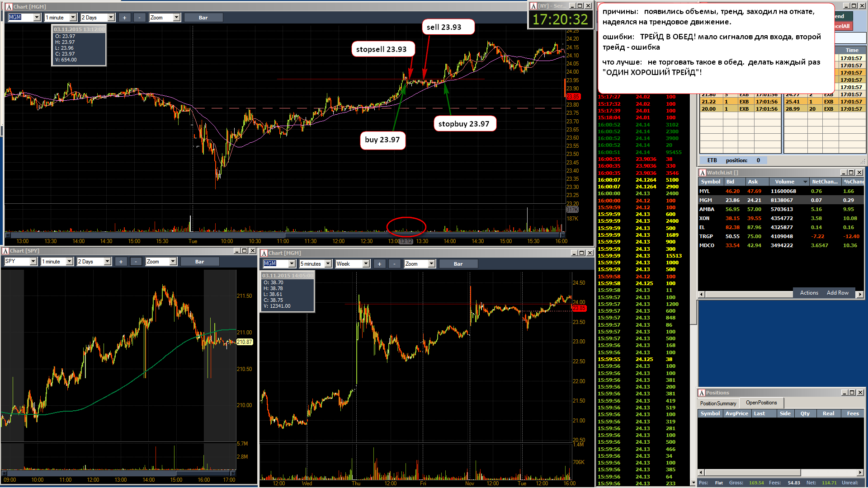Sort WatchList by the Volume column header
The height and width of the screenshot is (488, 868).
point(784,182)
